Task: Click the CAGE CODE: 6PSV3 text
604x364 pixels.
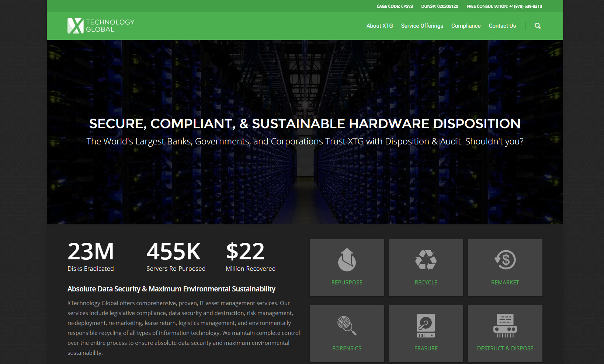Action: coord(395,6)
